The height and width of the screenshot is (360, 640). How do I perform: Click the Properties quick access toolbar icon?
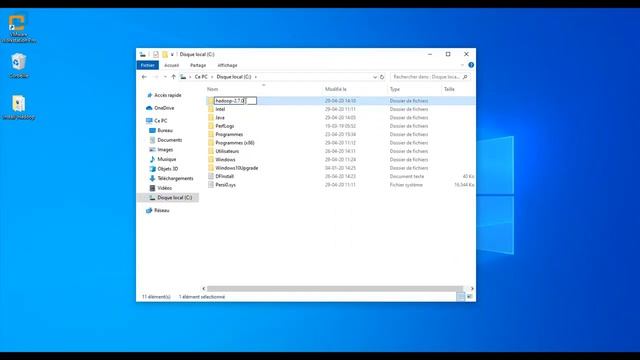[156, 54]
